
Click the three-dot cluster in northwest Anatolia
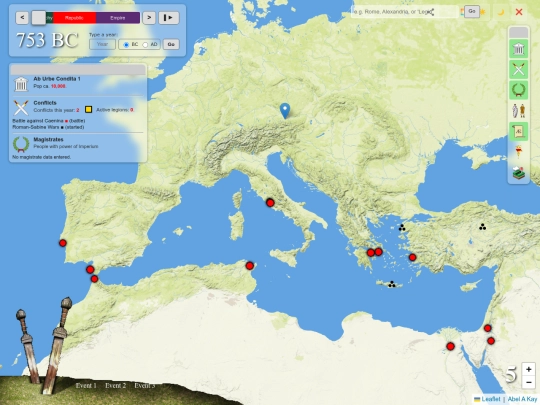(402, 228)
